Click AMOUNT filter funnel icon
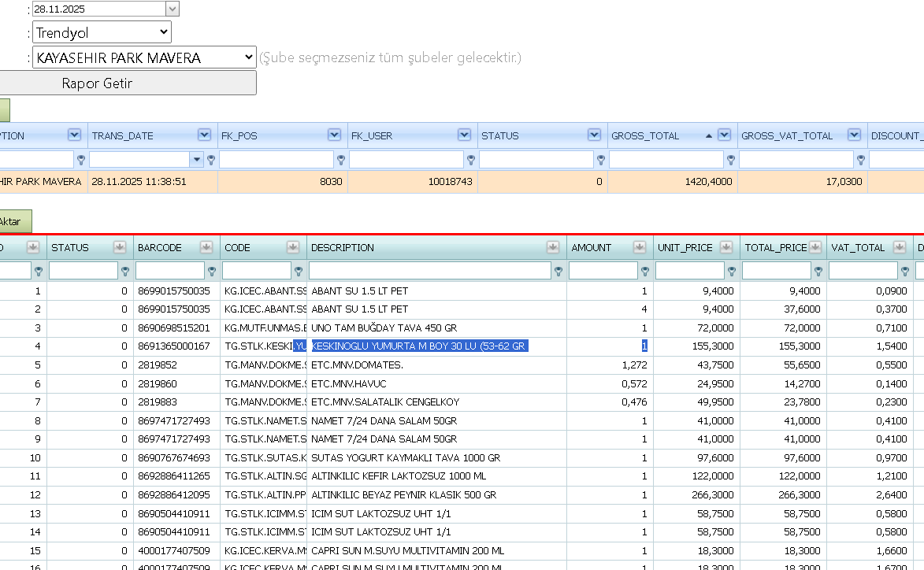This screenshot has width=924, height=570. point(644,272)
